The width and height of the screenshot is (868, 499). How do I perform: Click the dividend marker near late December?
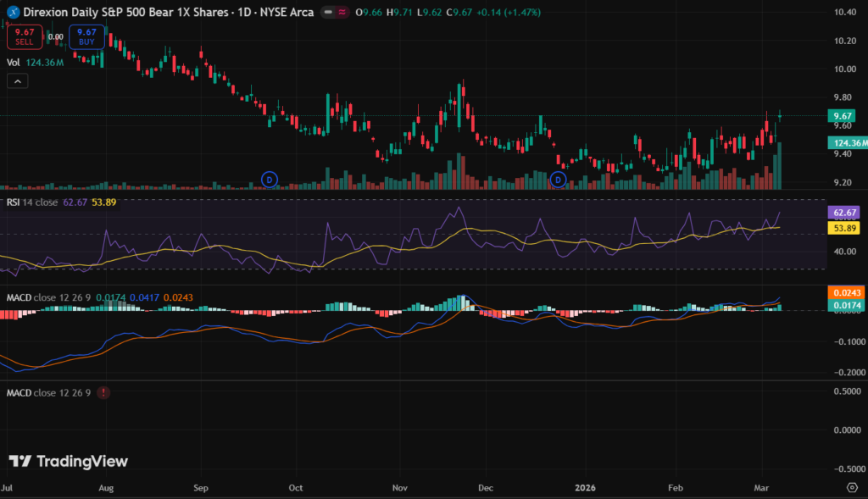click(559, 179)
